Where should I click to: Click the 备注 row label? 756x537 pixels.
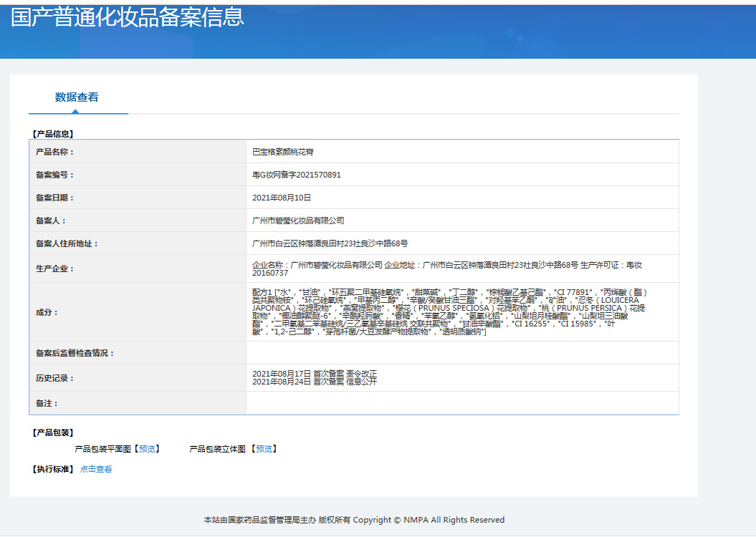click(x=47, y=403)
